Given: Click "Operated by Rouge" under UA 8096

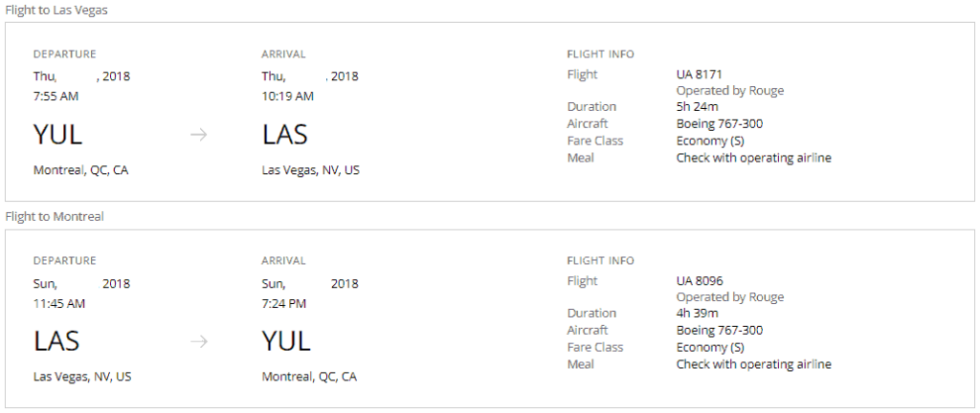Looking at the screenshot, I should (x=729, y=297).
